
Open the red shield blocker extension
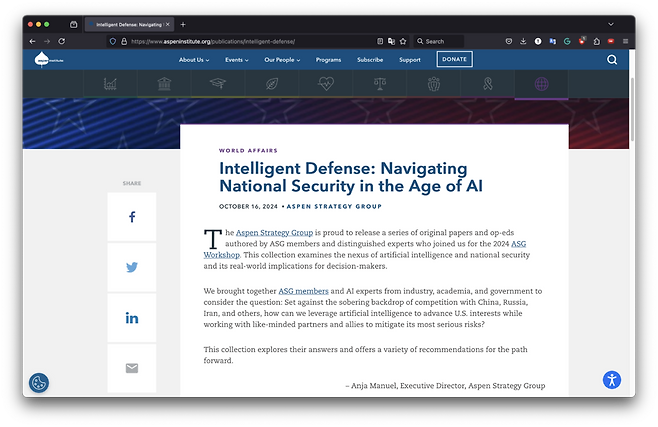point(582,41)
